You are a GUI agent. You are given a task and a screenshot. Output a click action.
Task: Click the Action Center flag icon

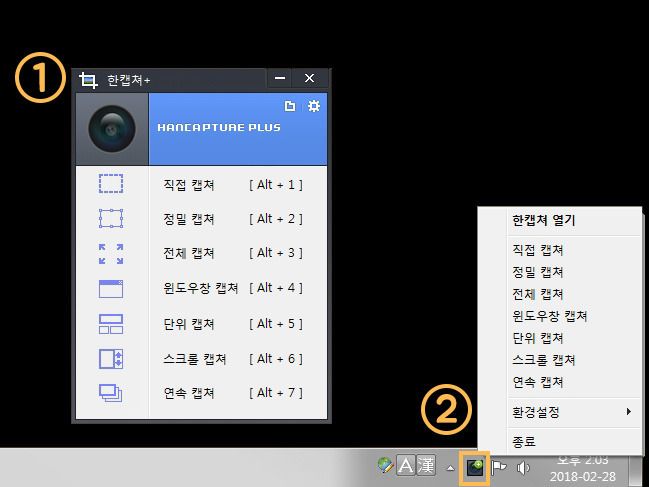tap(499, 468)
